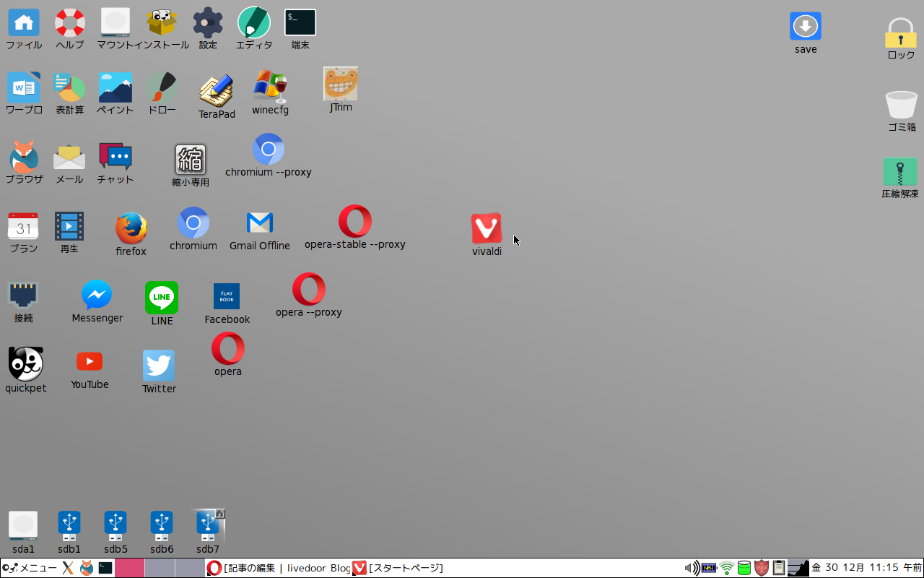Open the プラン calendar icon

coord(24,226)
